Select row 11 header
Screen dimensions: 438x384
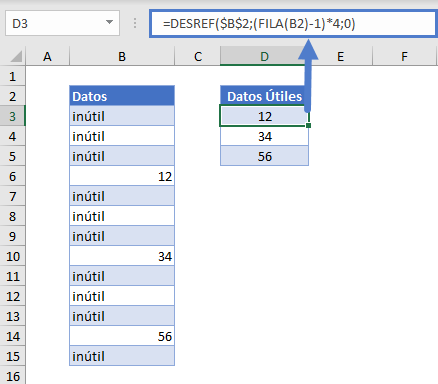pyautogui.click(x=13, y=276)
